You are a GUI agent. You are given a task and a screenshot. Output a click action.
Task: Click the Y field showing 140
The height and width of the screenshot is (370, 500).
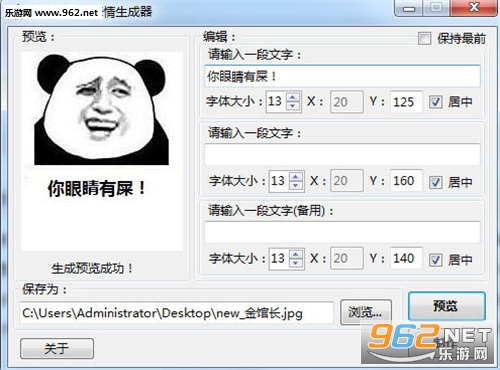(406, 258)
